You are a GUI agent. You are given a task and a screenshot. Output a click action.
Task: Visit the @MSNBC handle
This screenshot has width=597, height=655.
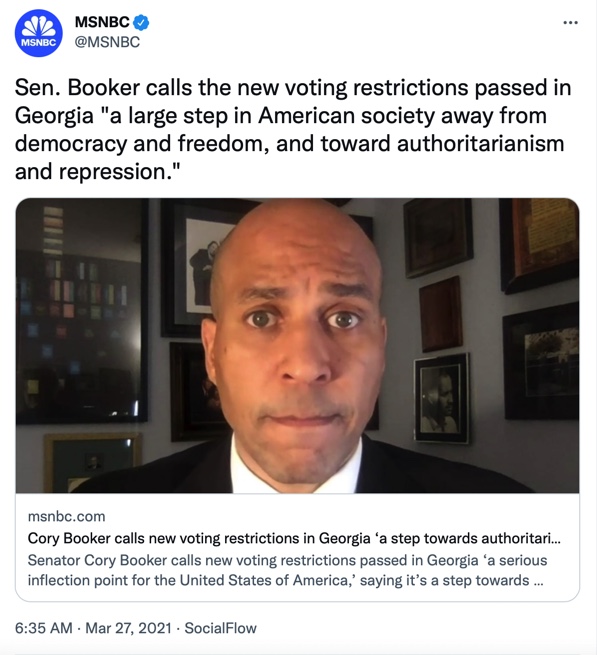pyautogui.click(x=107, y=43)
